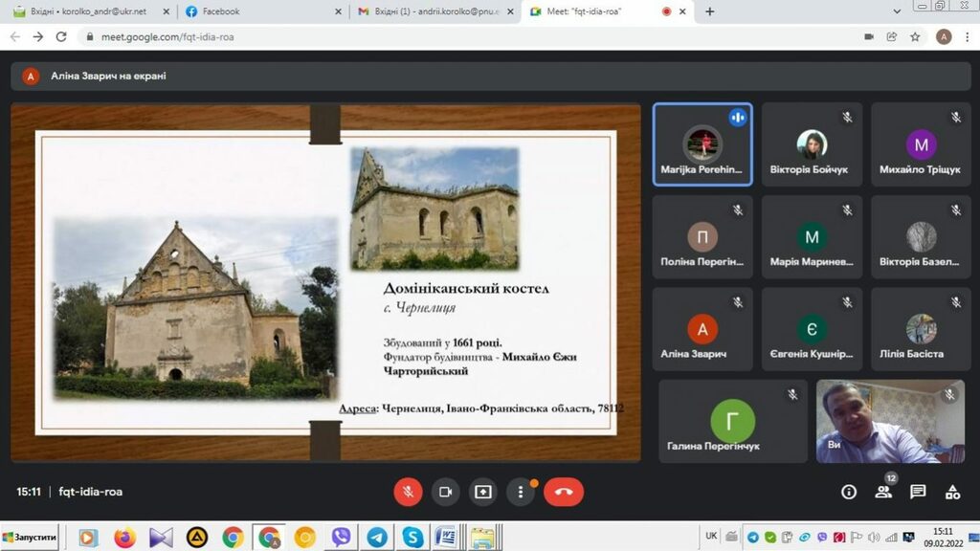Open Telegram from the taskbar

(x=377, y=538)
